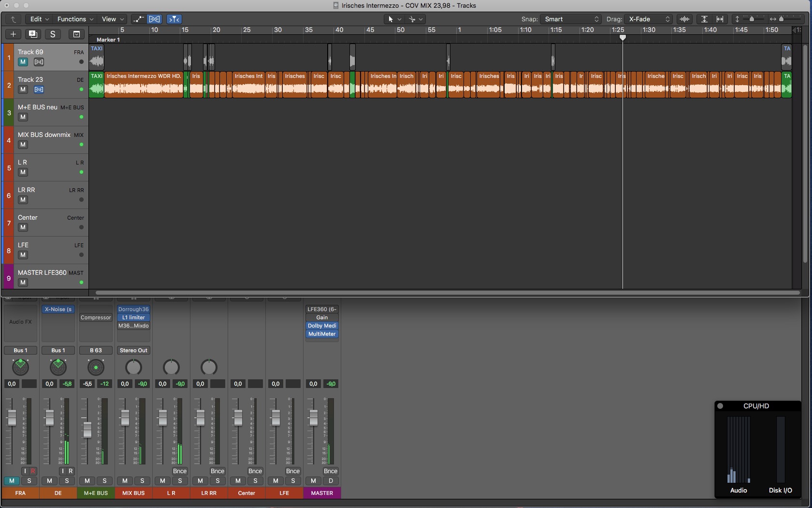Open the left-click pointer tool menu
The width and height of the screenshot is (812, 508).
click(393, 19)
